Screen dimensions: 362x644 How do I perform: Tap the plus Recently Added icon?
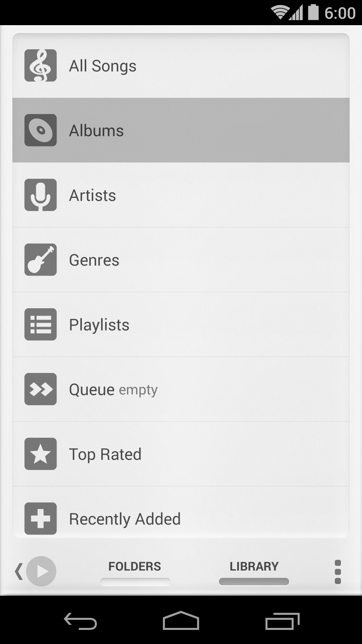coord(41,519)
